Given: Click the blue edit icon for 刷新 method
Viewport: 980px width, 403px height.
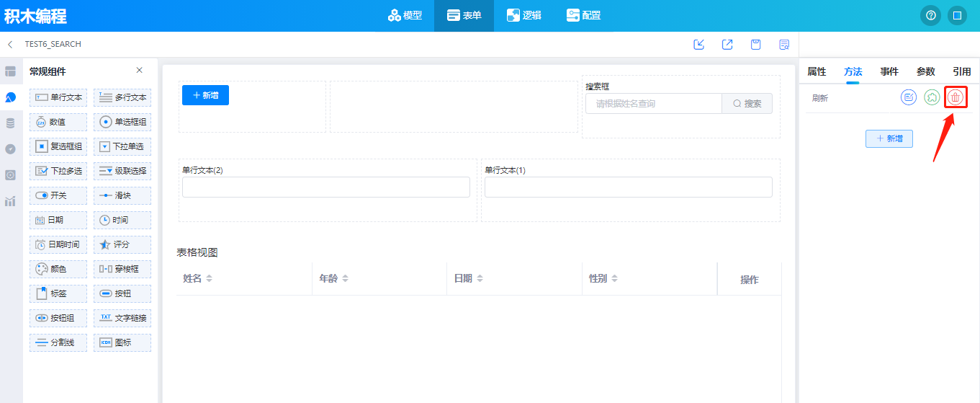Looking at the screenshot, I should [909, 97].
